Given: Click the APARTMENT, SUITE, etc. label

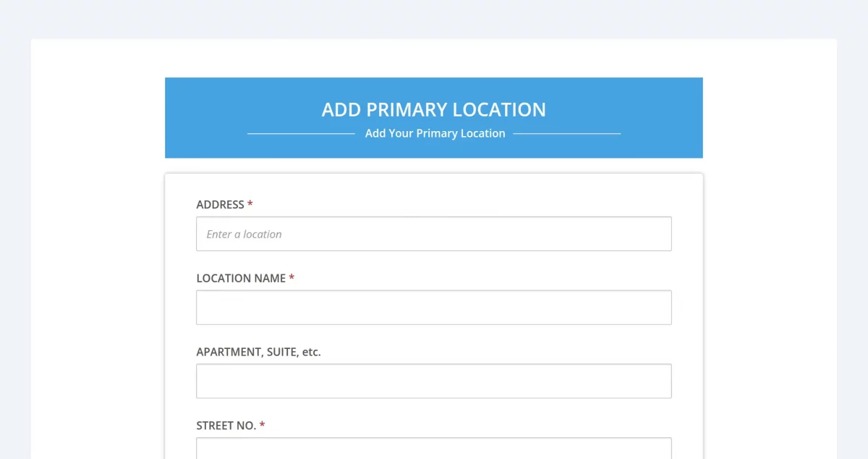Looking at the screenshot, I should [258, 352].
